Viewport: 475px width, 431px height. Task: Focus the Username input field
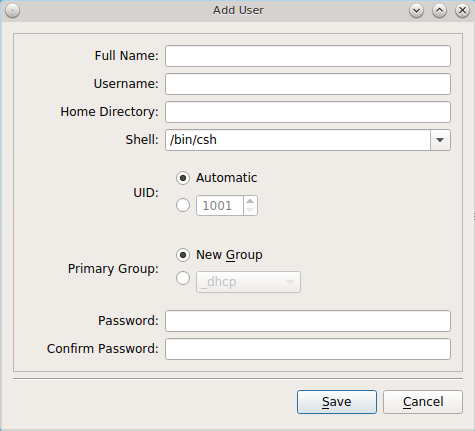click(308, 84)
